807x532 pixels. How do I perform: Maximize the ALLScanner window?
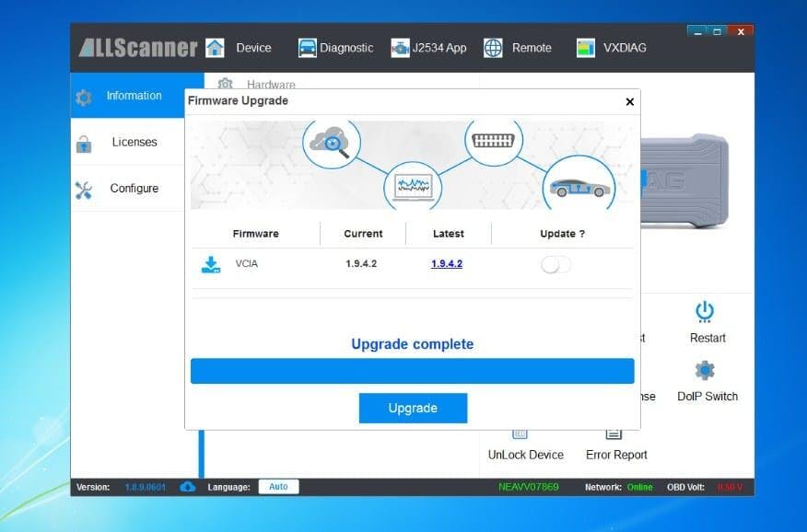717,32
